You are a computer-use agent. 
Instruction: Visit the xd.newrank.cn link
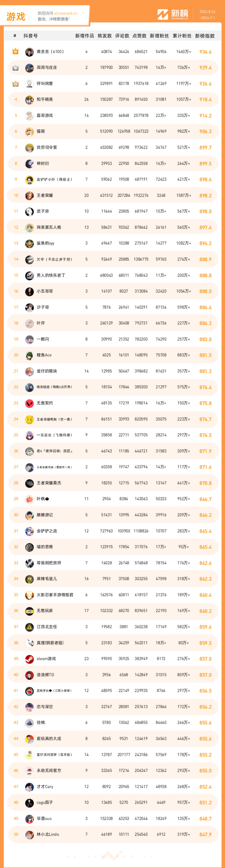click(65, 14)
